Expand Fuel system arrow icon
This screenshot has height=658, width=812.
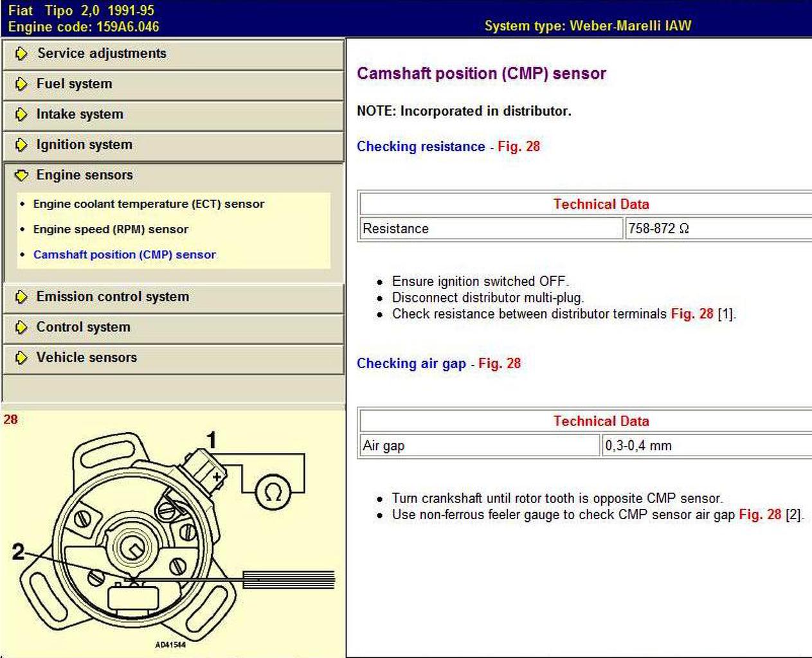pyautogui.click(x=21, y=84)
